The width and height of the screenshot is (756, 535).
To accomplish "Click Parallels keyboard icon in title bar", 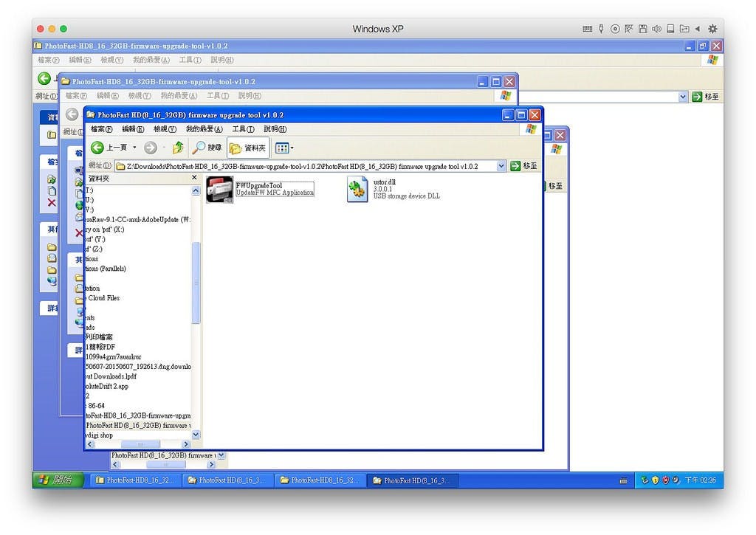I will (x=587, y=29).
